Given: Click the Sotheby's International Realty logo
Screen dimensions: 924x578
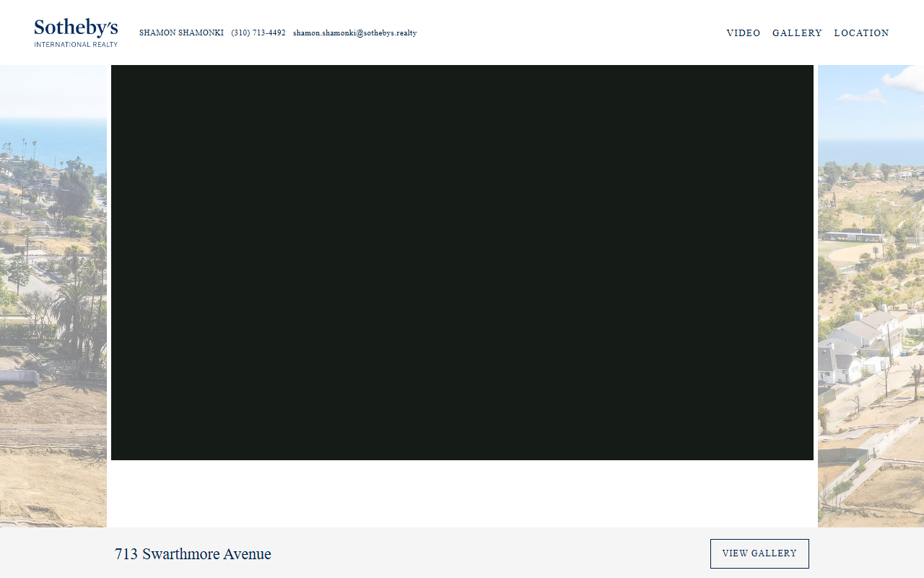Looking at the screenshot, I should coord(76,33).
